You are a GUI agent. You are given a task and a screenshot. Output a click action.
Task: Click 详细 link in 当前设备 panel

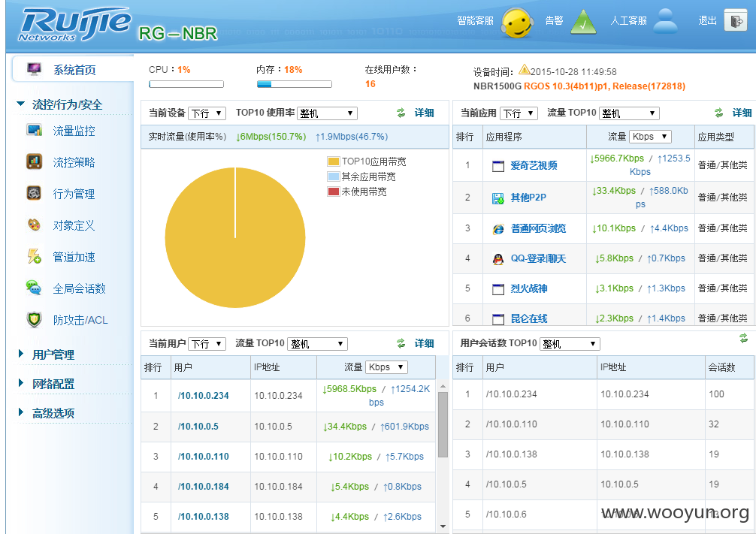tap(425, 113)
